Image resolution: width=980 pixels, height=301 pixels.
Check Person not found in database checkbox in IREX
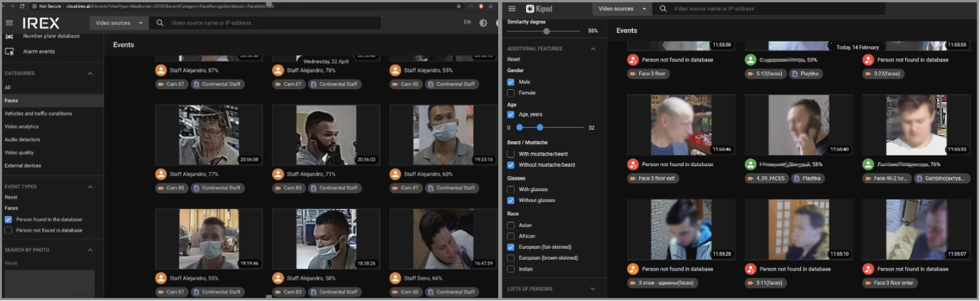9,230
